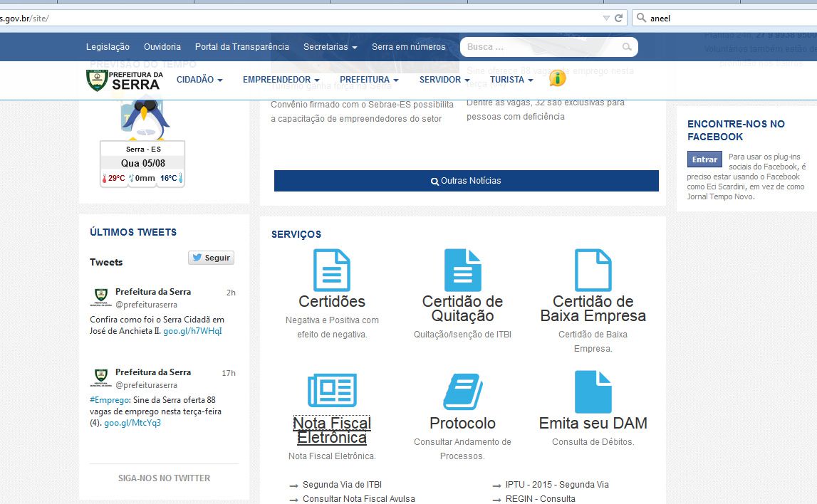Select Legislação in the top bar

tap(108, 47)
